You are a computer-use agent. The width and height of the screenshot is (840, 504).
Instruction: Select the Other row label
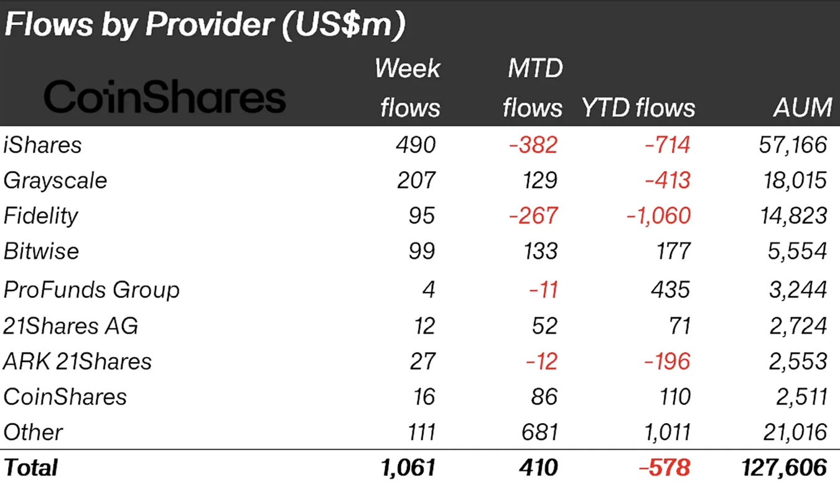(33, 432)
